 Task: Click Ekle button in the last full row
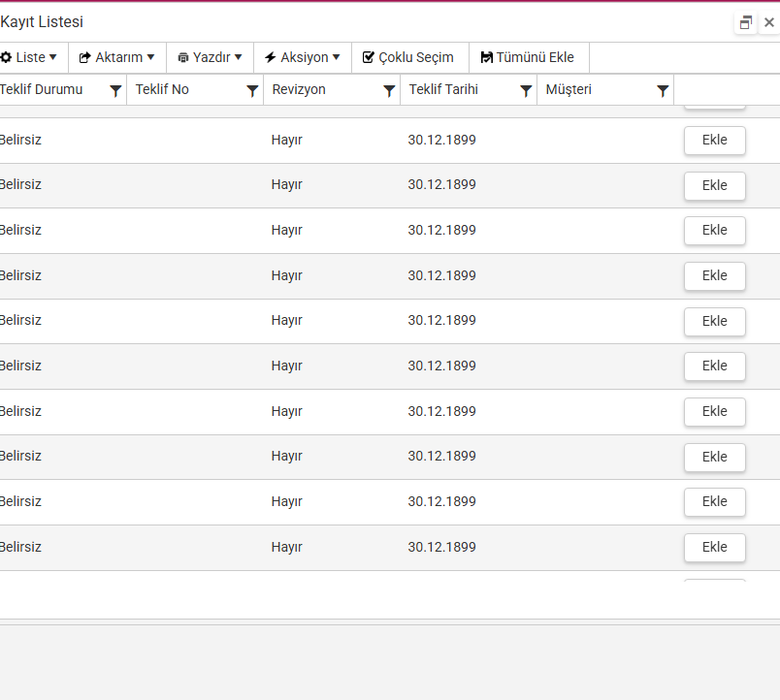714,548
